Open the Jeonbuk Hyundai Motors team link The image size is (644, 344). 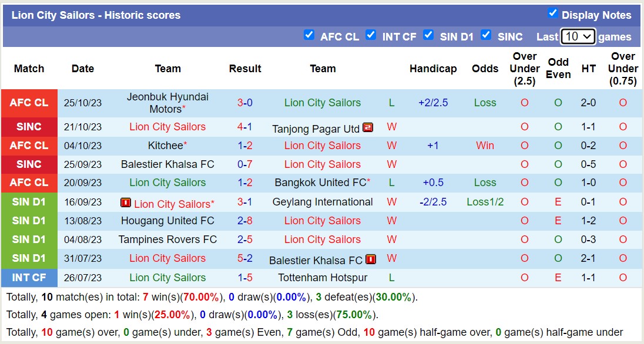167,103
